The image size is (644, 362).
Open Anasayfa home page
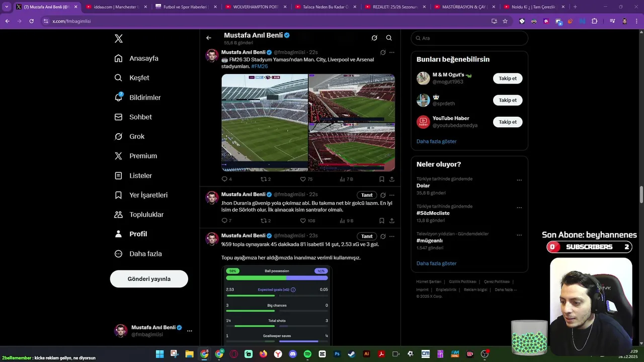click(136, 58)
